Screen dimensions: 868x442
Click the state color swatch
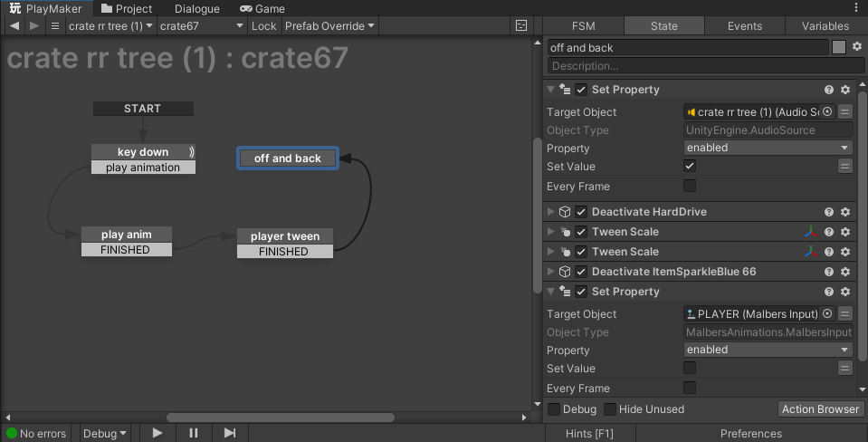pos(839,47)
